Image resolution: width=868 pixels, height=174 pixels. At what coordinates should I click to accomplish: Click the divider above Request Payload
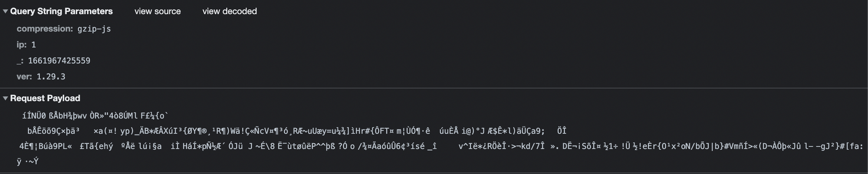point(434,88)
